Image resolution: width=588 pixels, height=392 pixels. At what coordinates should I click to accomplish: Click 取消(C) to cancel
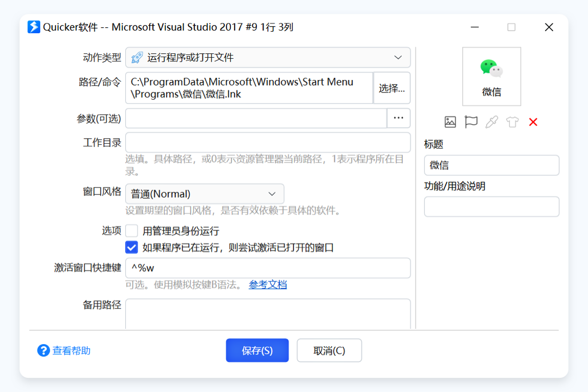(329, 350)
